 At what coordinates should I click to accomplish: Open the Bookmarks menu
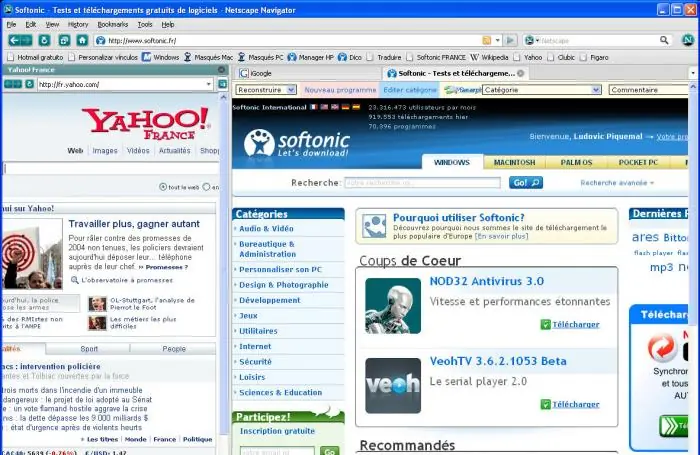(x=113, y=25)
